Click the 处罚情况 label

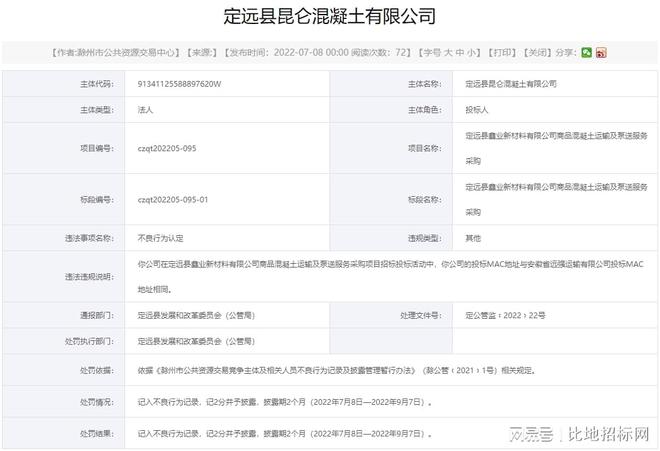(97, 402)
